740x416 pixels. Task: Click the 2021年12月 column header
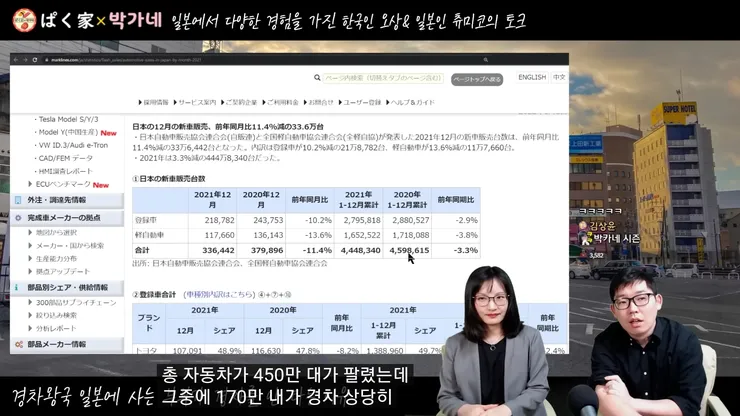click(x=212, y=200)
